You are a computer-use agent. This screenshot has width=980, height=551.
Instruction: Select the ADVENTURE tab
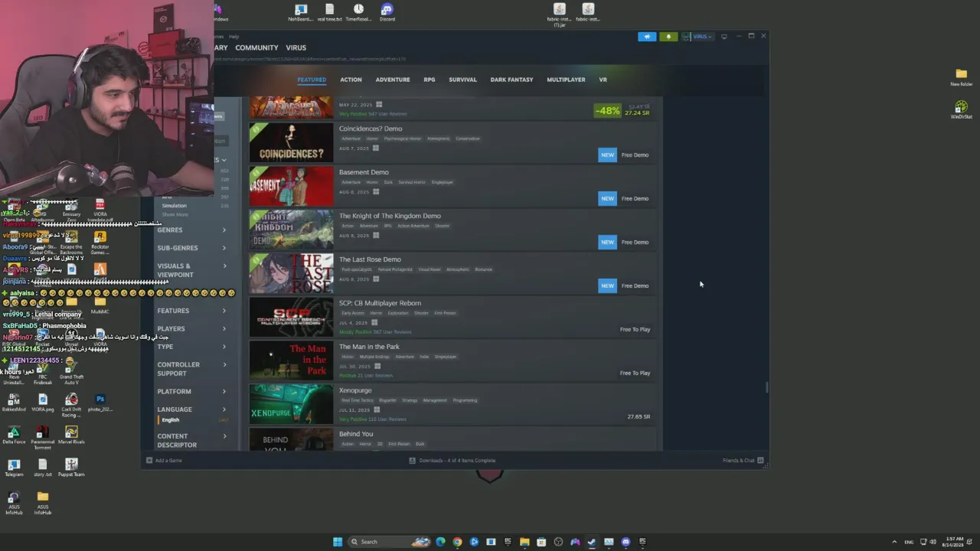point(393,80)
